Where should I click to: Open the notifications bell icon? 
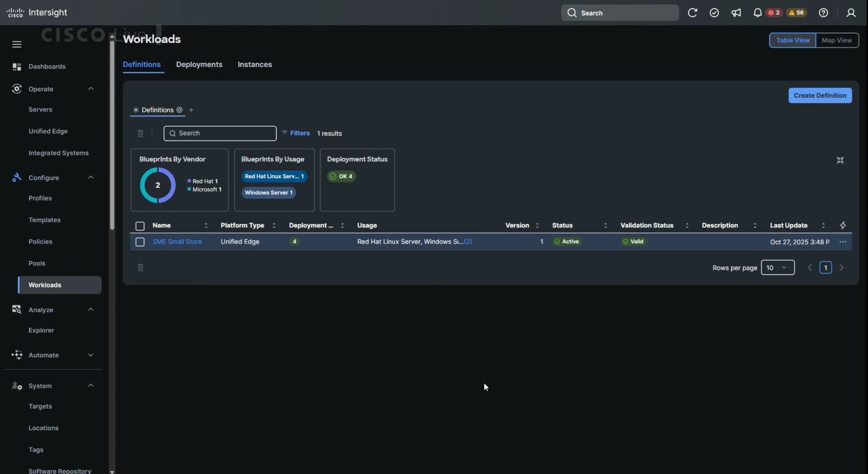pyautogui.click(x=757, y=13)
